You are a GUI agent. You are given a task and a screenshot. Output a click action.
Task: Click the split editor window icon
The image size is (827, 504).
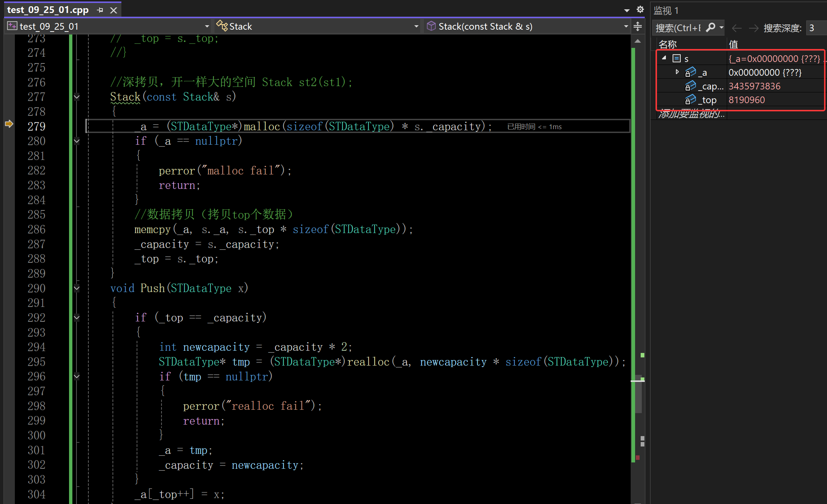pos(637,26)
